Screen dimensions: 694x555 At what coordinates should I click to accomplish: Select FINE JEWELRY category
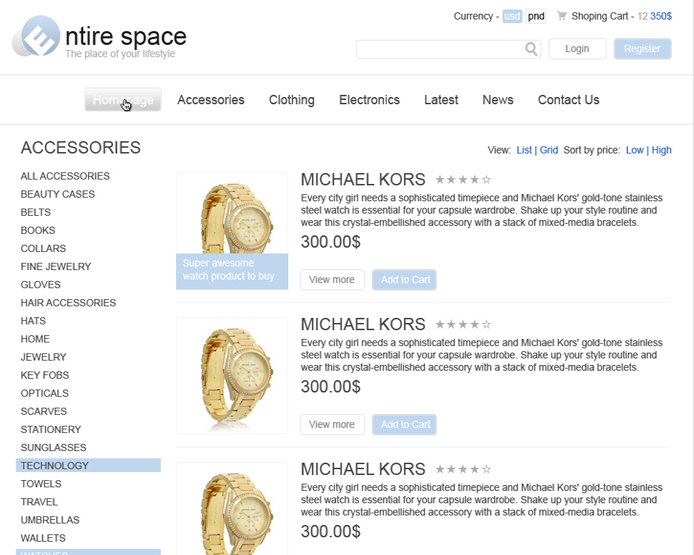click(56, 267)
